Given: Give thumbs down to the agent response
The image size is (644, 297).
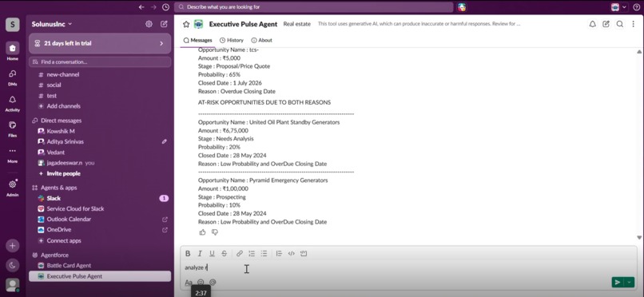Looking at the screenshot, I should click(x=214, y=232).
